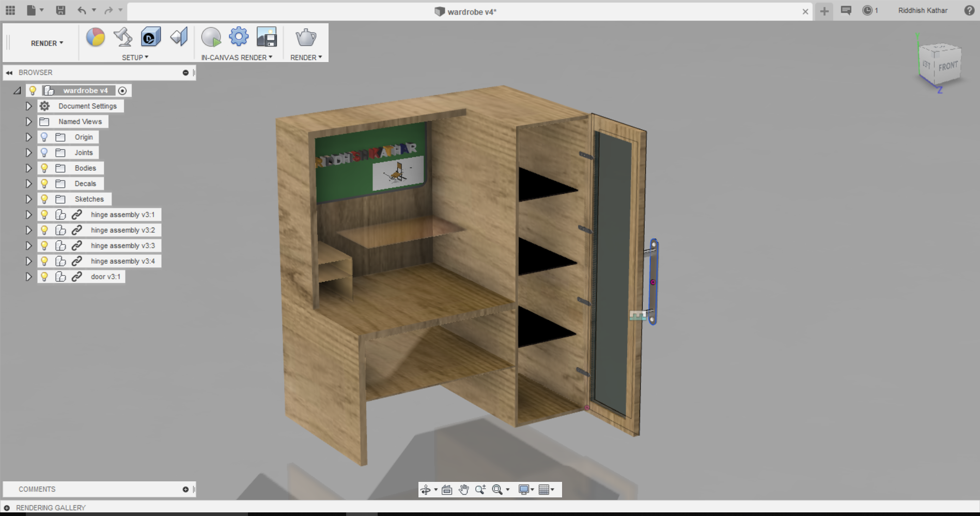Toggle visibility of wardrobe v4 root
The image size is (980, 516).
33,90
